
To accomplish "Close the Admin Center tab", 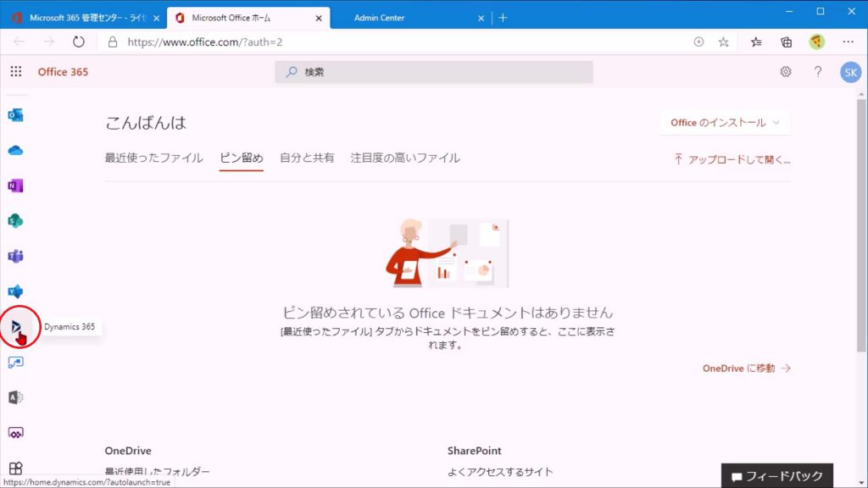I will (481, 19).
